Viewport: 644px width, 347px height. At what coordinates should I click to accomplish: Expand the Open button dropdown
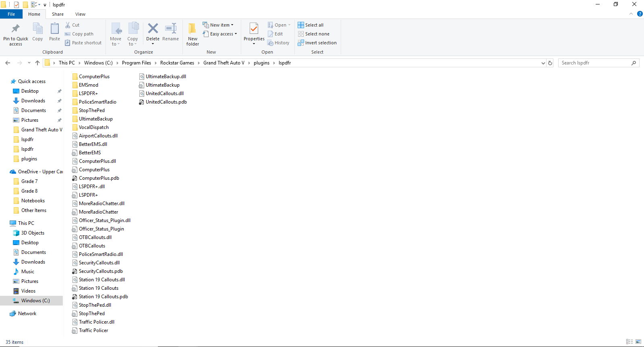coord(289,25)
